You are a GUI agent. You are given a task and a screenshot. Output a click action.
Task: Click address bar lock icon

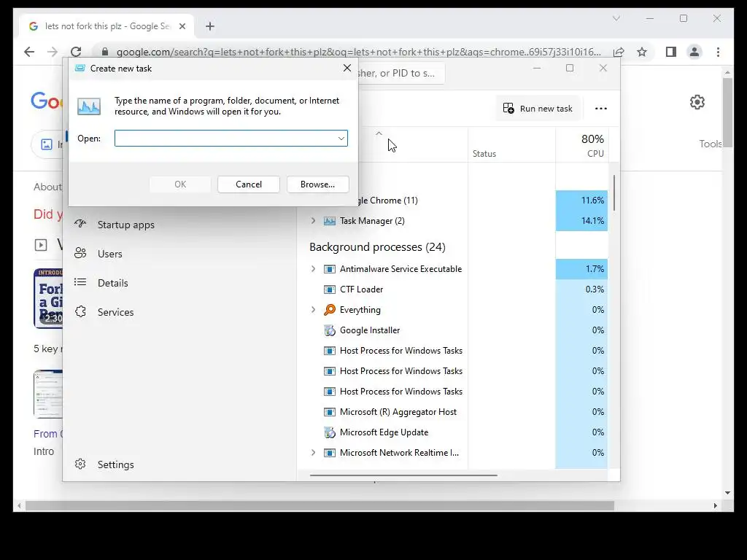click(105, 52)
